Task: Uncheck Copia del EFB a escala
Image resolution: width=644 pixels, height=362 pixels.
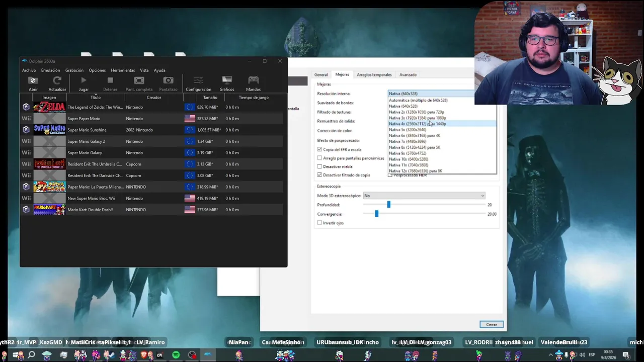Action: pos(319,149)
